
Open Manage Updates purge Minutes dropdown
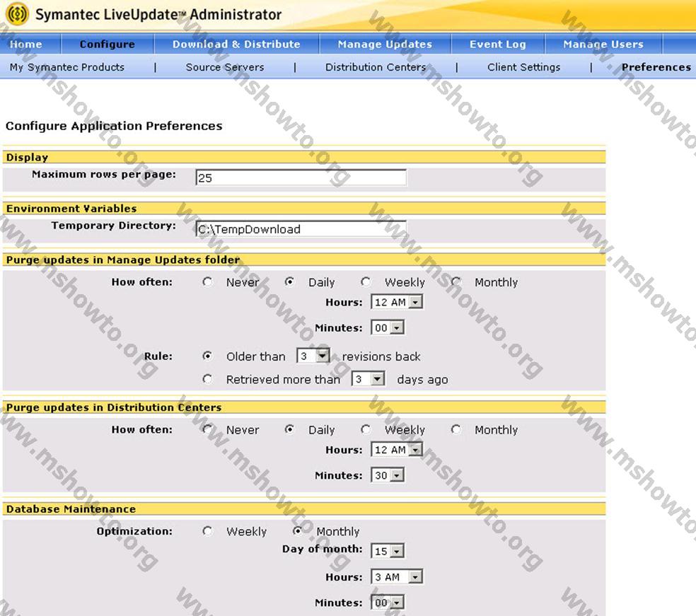pyautogui.click(x=387, y=328)
